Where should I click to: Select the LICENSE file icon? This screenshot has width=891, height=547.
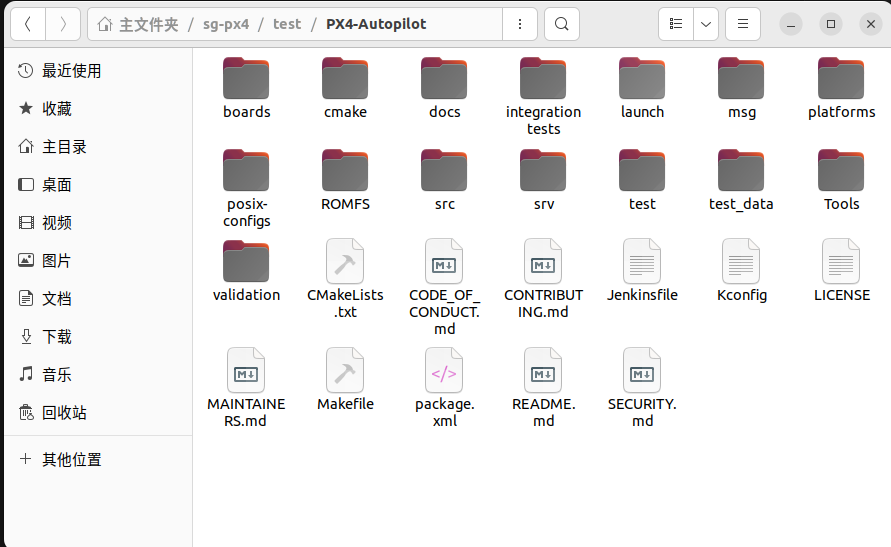[841, 261]
